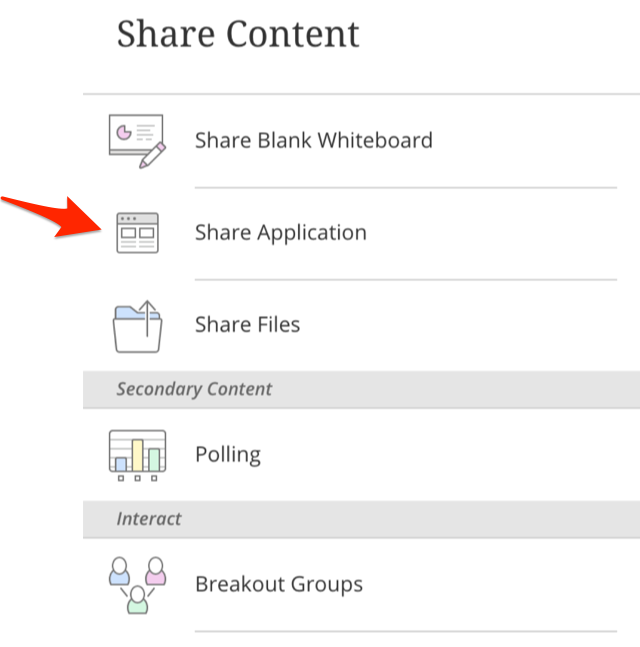The image size is (640, 647).
Task: Click the upload arrow on the folder icon
Action: click(x=147, y=318)
